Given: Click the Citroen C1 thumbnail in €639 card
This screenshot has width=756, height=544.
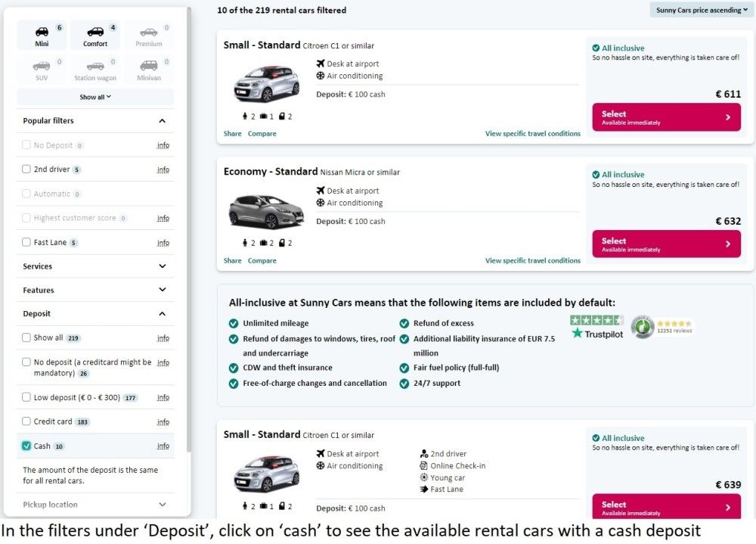Looking at the screenshot, I should click(266, 474).
